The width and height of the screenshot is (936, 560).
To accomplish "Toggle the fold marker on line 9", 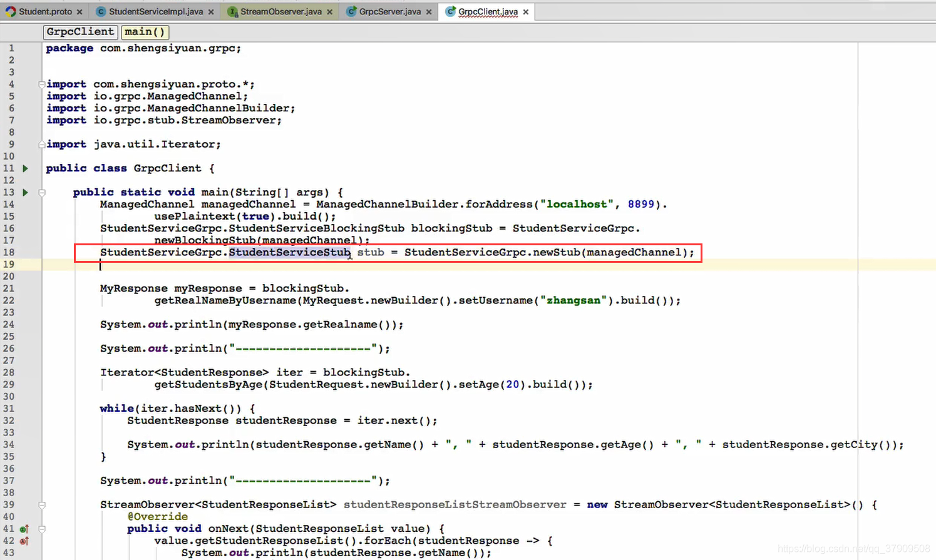I will 42,144.
